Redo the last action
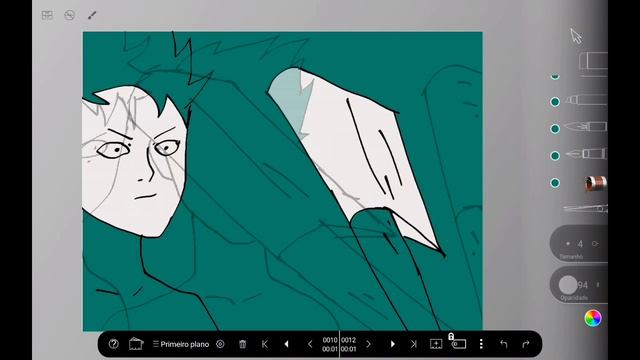Screen dimensions: 640x360 pos(526,344)
